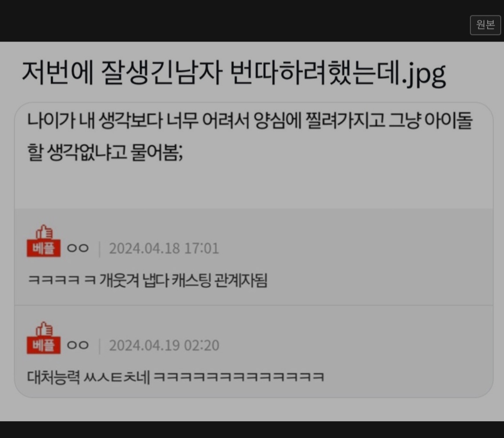The height and width of the screenshot is (438, 504).
Task: Open ㅇㅇ username on the 2024.04.18 comment
Action: (x=77, y=248)
